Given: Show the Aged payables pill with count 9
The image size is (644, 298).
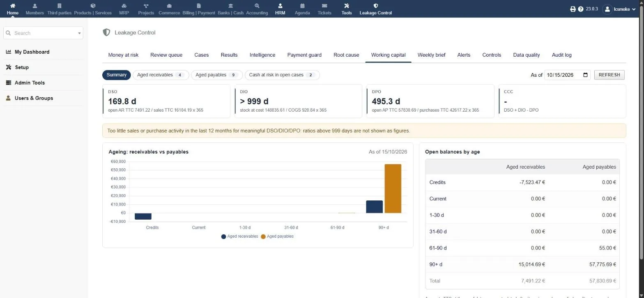Looking at the screenshot, I should (217, 75).
